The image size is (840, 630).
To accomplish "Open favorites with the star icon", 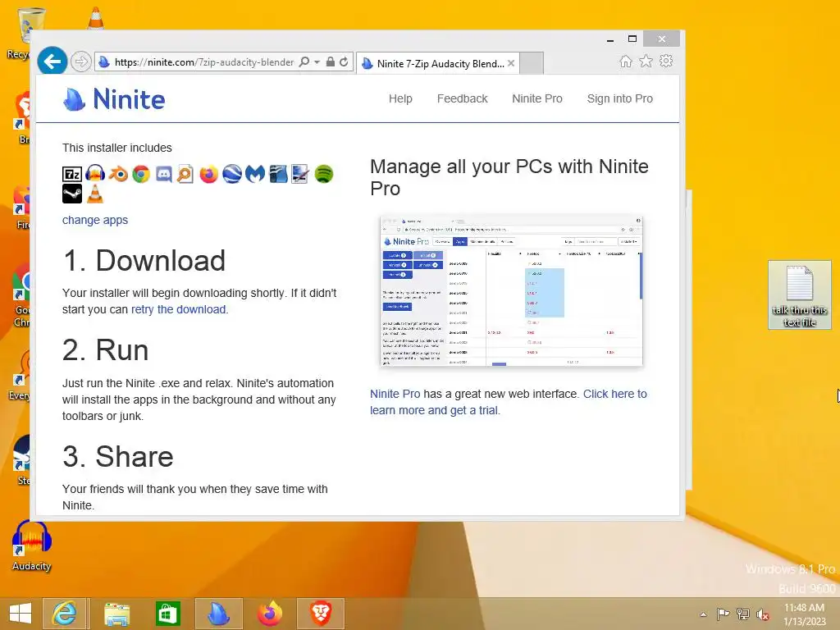I will click(646, 61).
